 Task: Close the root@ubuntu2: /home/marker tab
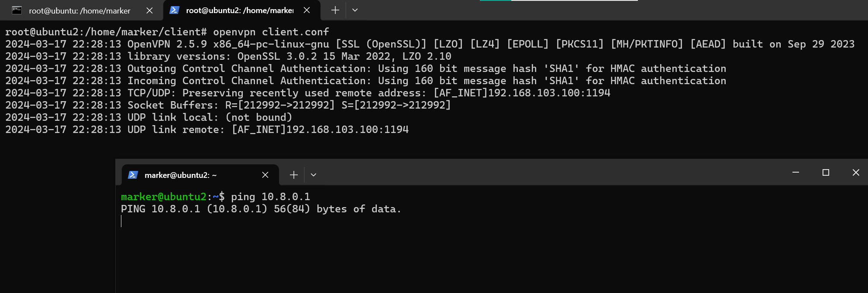[x=307, y=10]
